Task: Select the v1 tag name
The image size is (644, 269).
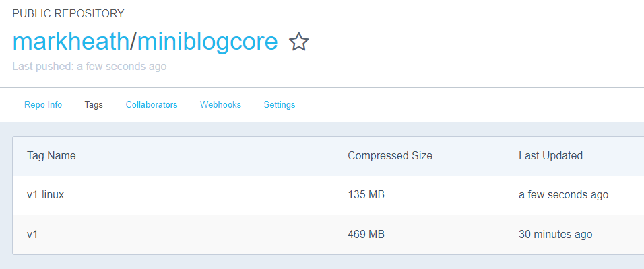Action: point(32,235)
